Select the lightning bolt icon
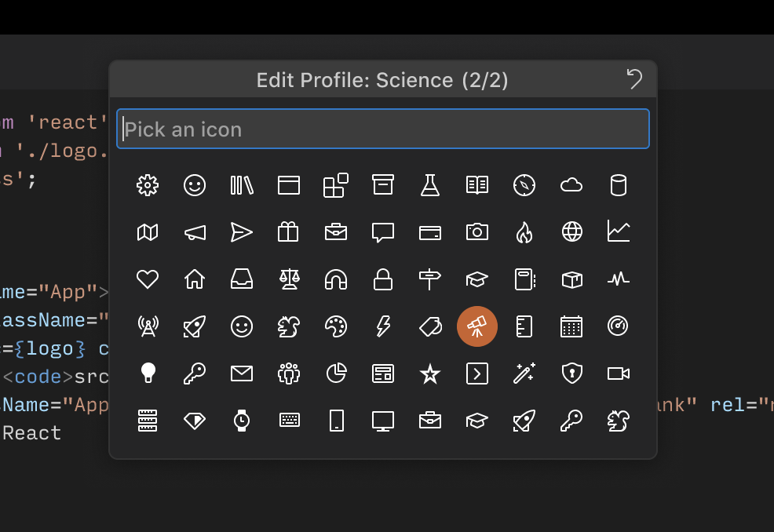774x532 pixels. pos(383,326)
